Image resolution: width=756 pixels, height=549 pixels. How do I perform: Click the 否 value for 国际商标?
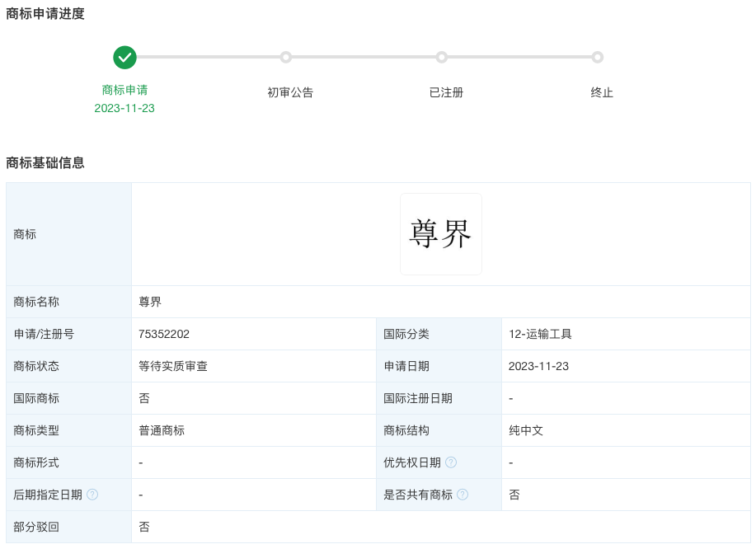[x=144, y=398]
